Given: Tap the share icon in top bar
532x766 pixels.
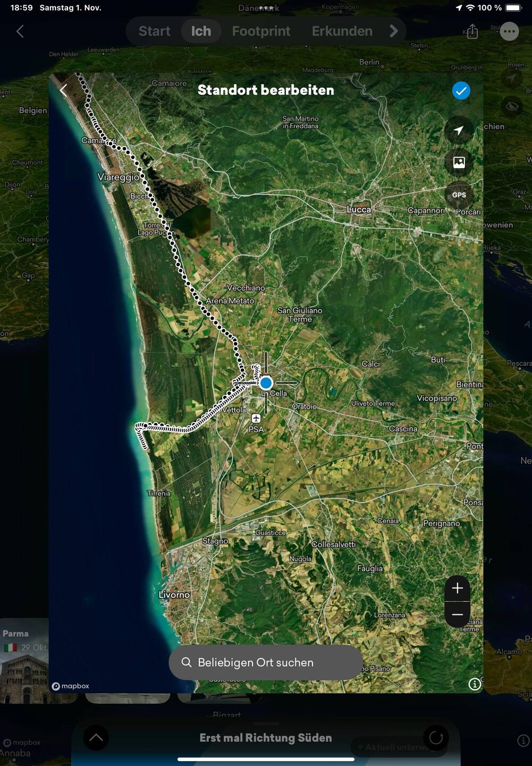Looking at the screenshot, I should click(x=472, y=31).
